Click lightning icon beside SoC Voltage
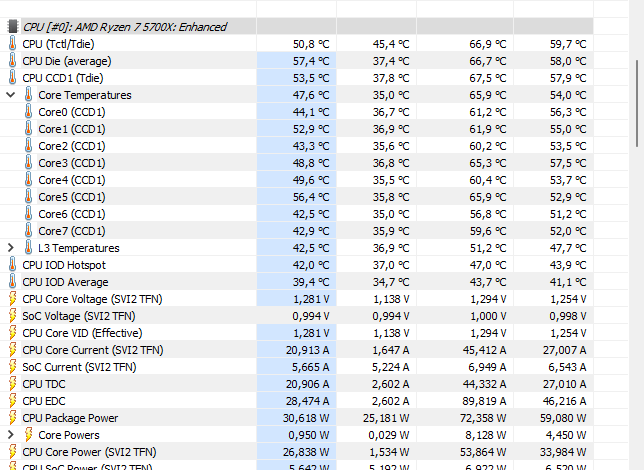This screenshot has height=470, width=644. click(x=13, y=316)
